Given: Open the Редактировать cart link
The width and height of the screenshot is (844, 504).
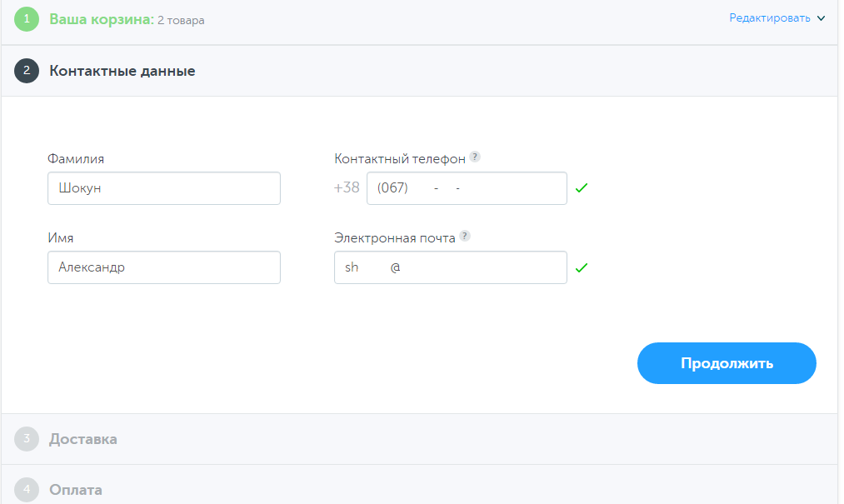Looking at the screenshot, I should (x=769, y=18).
